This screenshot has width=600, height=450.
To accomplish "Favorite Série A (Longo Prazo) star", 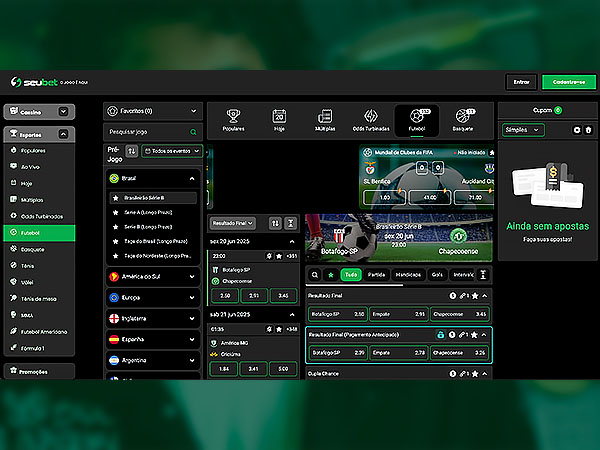I will point(116,212).
